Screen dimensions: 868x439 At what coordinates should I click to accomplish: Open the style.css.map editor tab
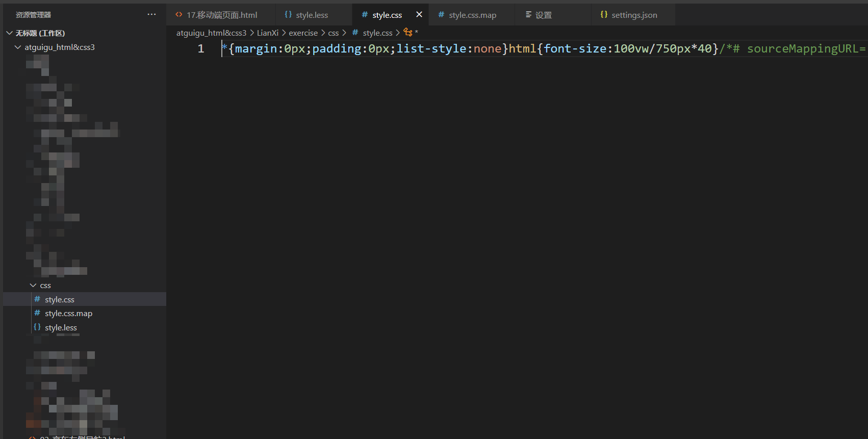tap(472, 15)
